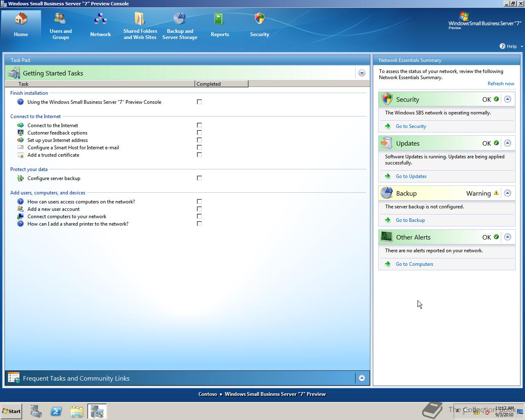Screen dimensions: 525x420
Task: Tick Customer feedback options completed checkbox
Action: [199, 132]
